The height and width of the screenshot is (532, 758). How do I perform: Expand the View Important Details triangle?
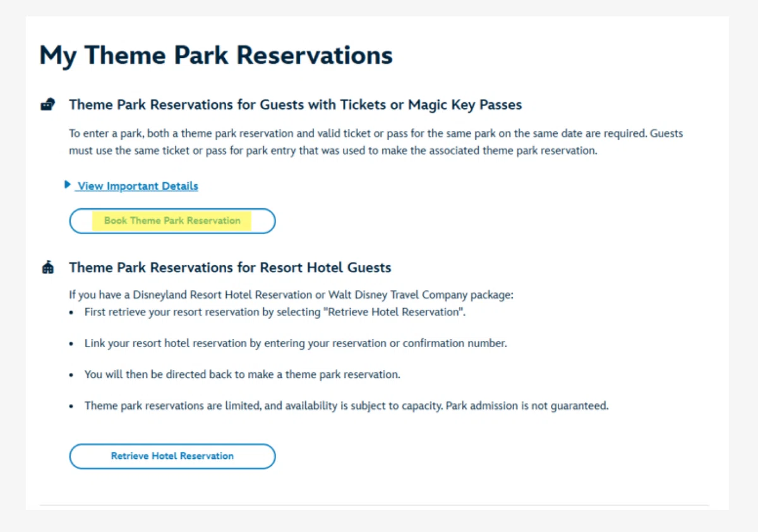[x=68, y=185]
